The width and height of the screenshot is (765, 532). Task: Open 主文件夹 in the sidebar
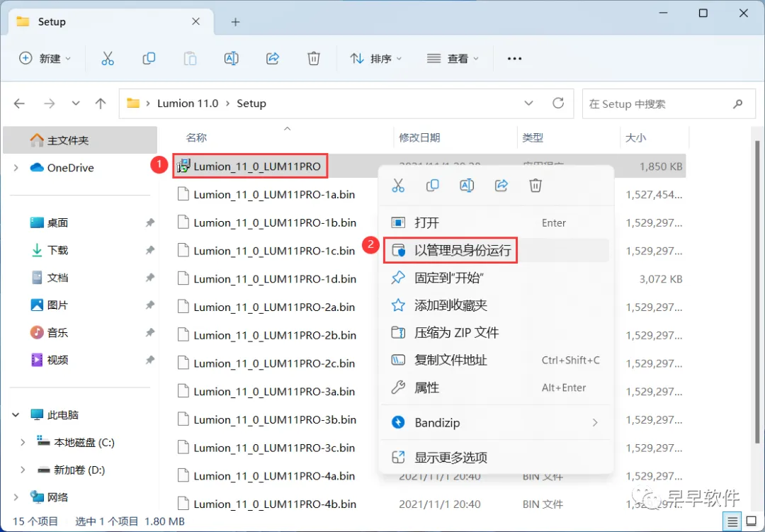click(80, 140)
